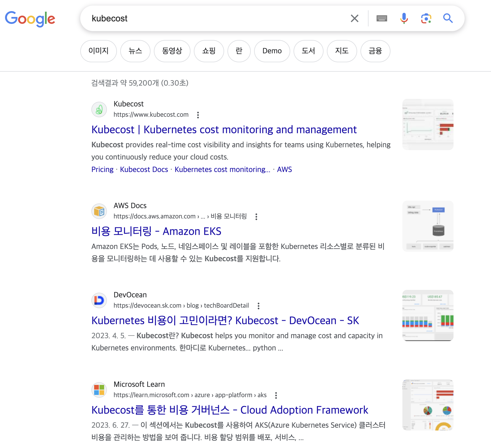491x448 pixels.
Task: Click the Google logo
Action: 30,19
